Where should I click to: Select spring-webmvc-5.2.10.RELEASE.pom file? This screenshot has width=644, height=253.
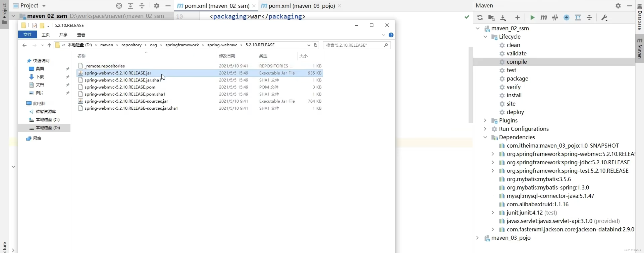coord(120,87)
